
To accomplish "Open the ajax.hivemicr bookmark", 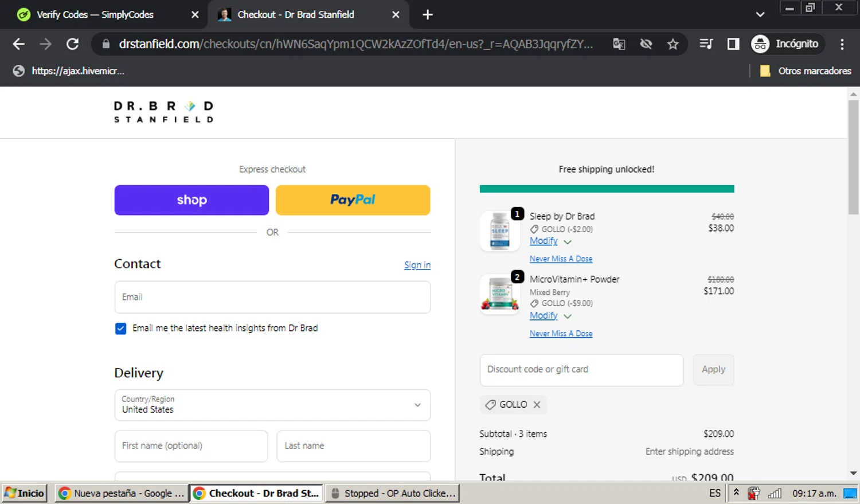I will pos(69,71).
